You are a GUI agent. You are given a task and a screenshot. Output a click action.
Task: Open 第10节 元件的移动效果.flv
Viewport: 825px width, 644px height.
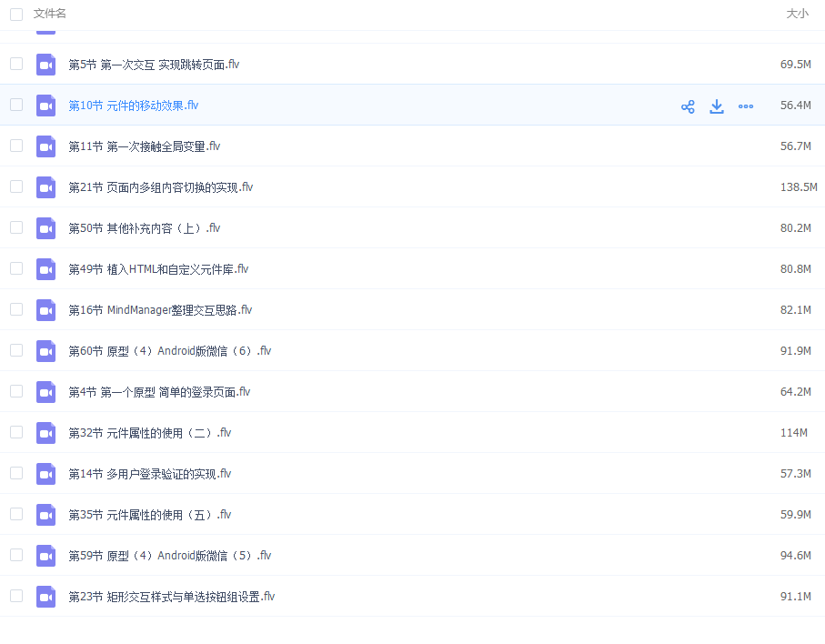133,106
